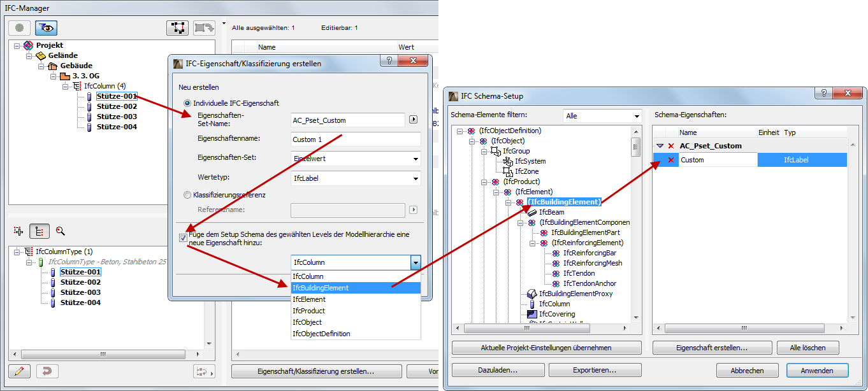Choose IfcProduct from the dropdown list
Viewport: 868px width, 391px height.
(356, 311)
